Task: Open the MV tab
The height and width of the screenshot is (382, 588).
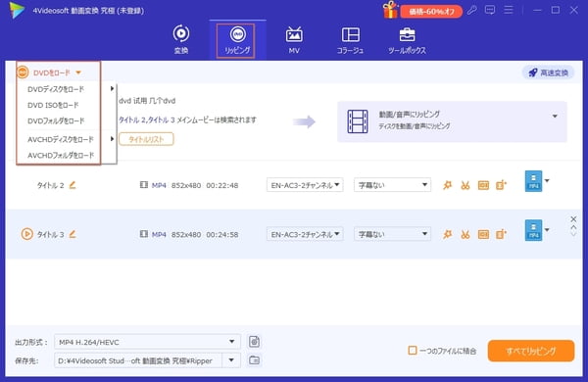Action: pyautogui.click(x=294, y=40)
